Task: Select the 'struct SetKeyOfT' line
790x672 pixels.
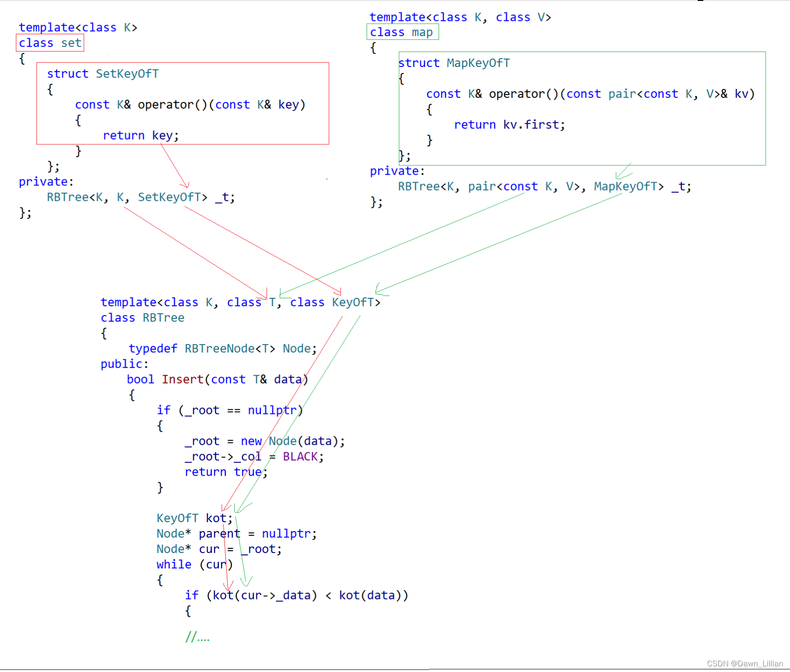Action: (x=103, y=74)
